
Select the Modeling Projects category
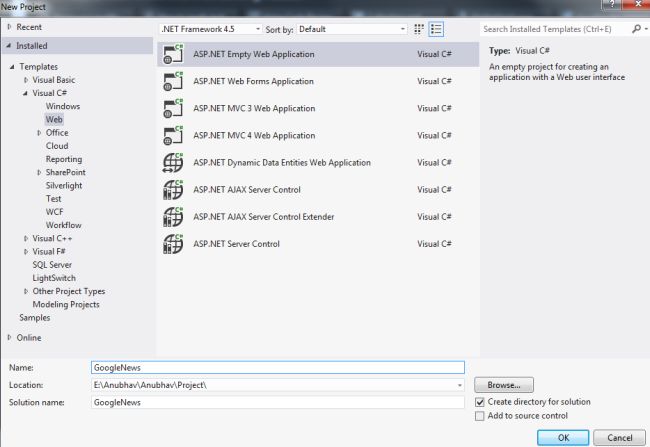pos(66,304)
